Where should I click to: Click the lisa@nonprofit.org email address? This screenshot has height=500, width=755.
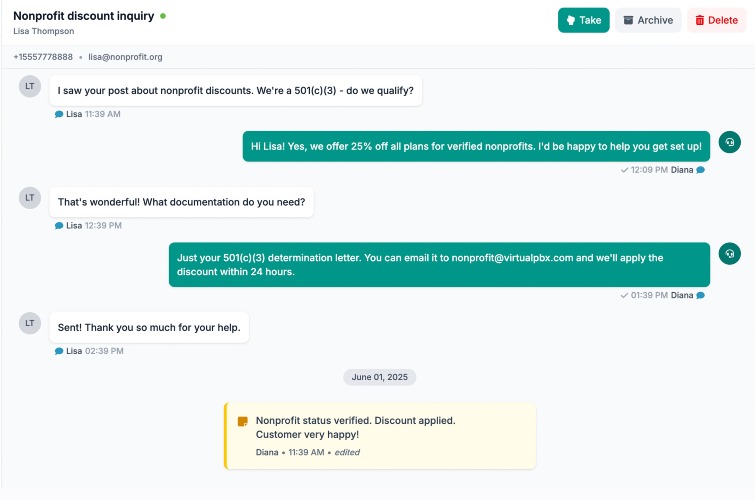point(125,57)
